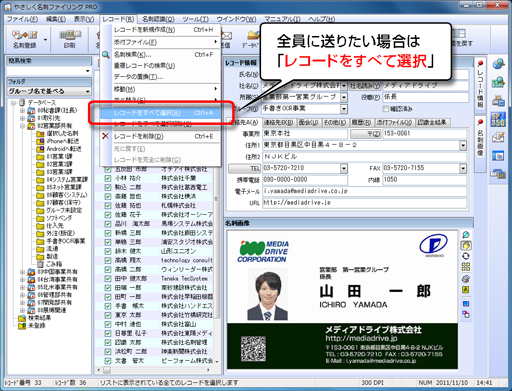Viewport: 512px width, 391px height.
Task: Uncheck the 鈴木 健太 row checkbox
Action: (x=108, y=251)
